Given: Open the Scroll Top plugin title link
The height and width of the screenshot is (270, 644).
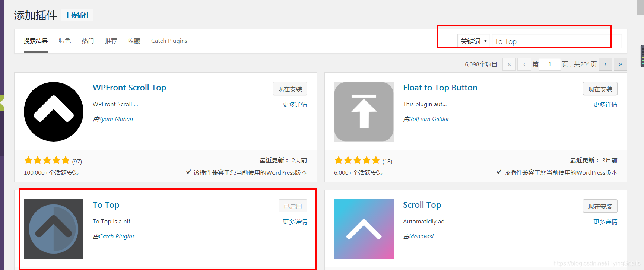Looking at the screenshot, I should [422, 205].
